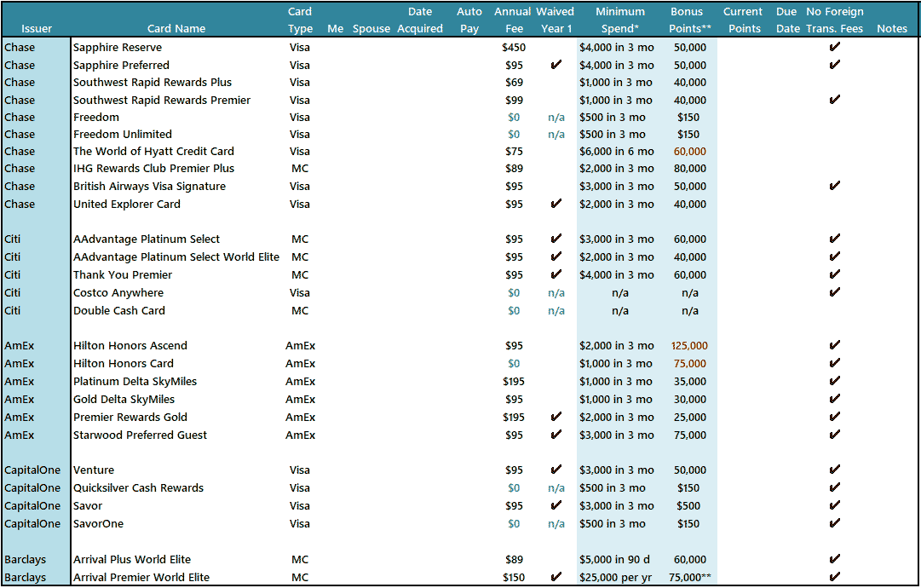
Task: Click Barclays issuer cell for Arrival Plus
Action: tap(25, 559)
